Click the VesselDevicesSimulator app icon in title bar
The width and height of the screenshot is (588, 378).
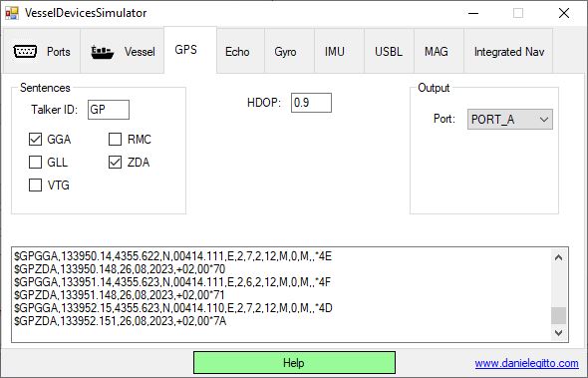coord(12,13)
